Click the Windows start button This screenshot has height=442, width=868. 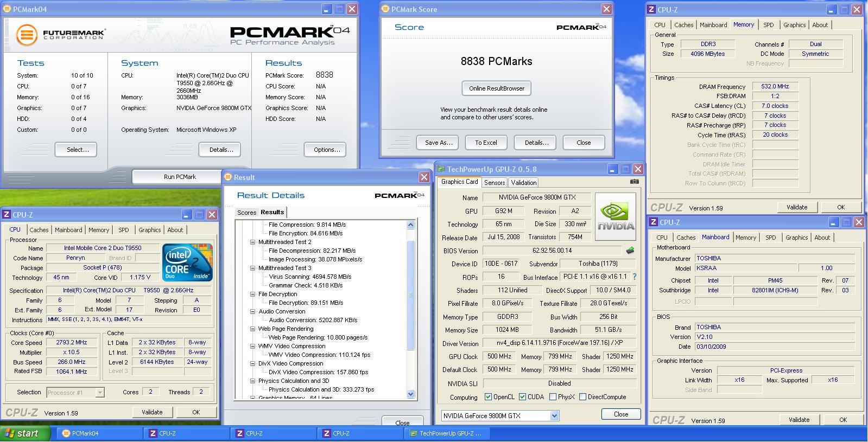(25, 433)
